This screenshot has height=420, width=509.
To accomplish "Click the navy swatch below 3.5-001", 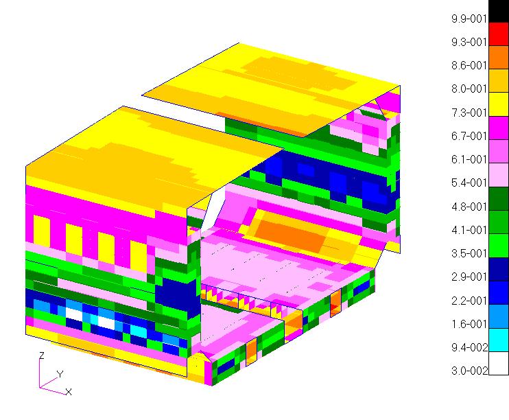I will 499,265.
